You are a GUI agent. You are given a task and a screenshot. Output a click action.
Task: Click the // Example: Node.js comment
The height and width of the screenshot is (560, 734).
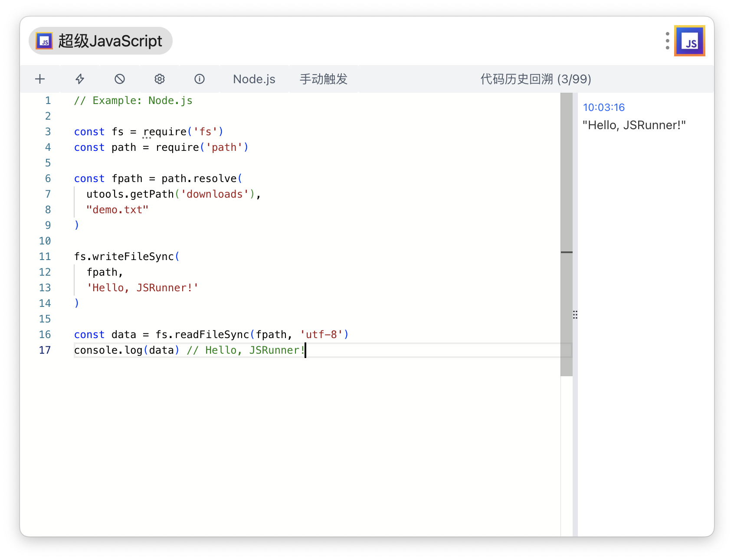pos(133,100)
